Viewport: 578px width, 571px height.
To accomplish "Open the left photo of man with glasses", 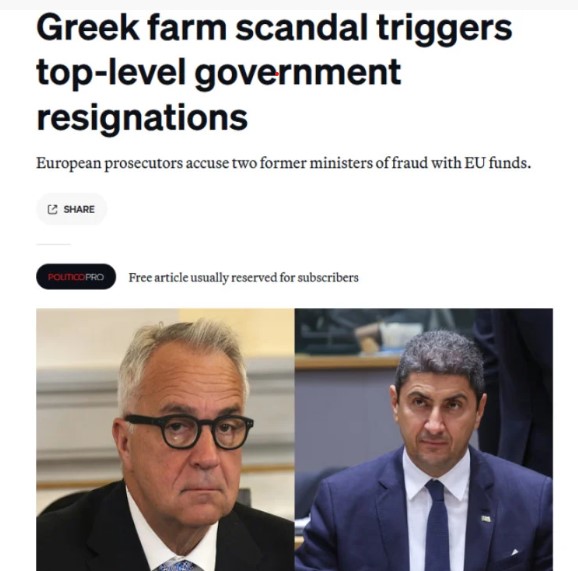I will pos(165,439).
